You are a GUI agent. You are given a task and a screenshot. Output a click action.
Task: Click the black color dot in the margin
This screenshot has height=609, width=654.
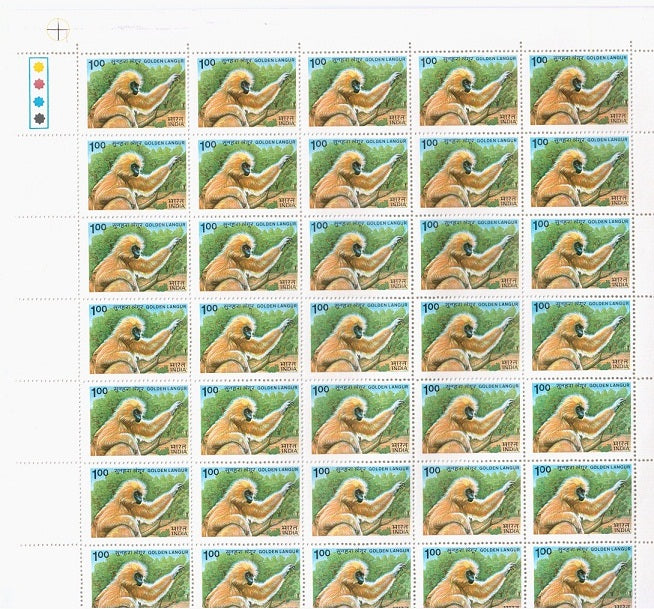coord(39,118)
